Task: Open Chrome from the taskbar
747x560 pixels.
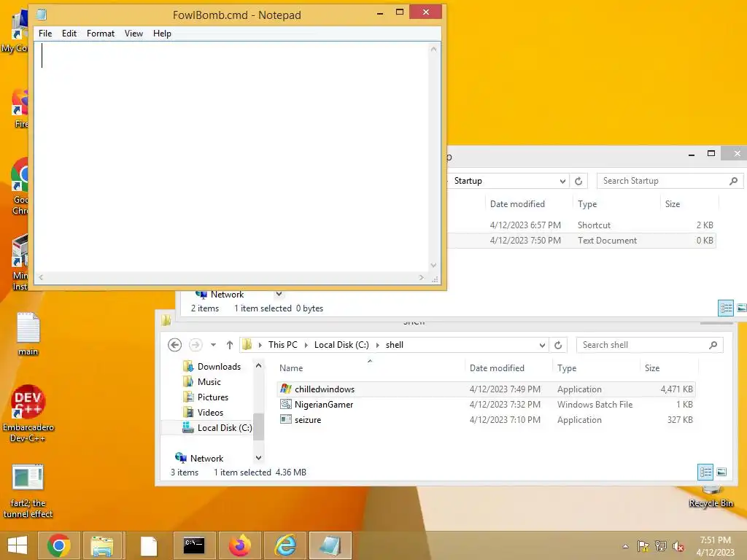Action: (59, 545)
